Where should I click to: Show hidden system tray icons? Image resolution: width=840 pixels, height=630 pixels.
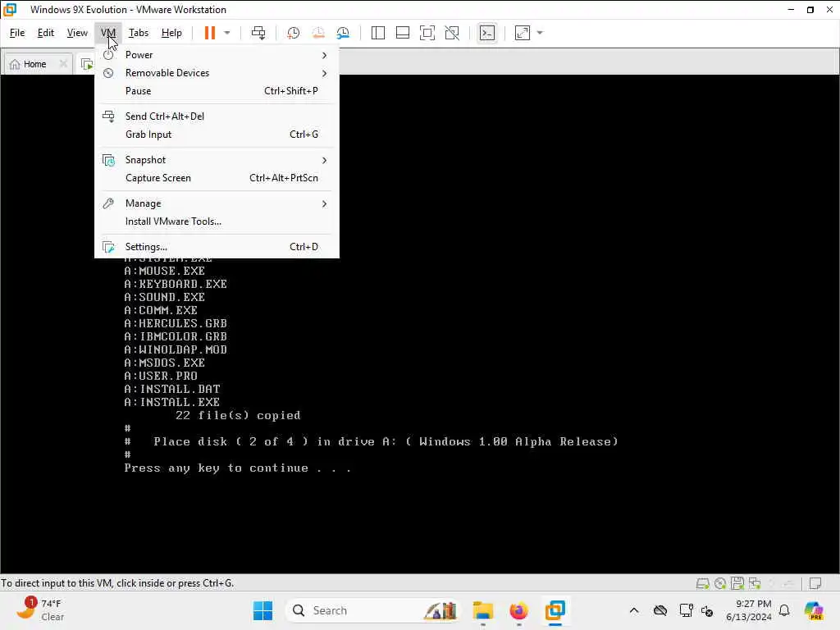tap(634, 610)
